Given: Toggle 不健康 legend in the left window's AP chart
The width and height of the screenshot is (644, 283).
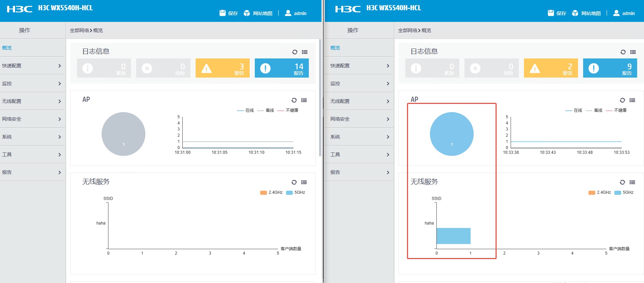Looking at the screenshot, I should click(x=288, y=110).
